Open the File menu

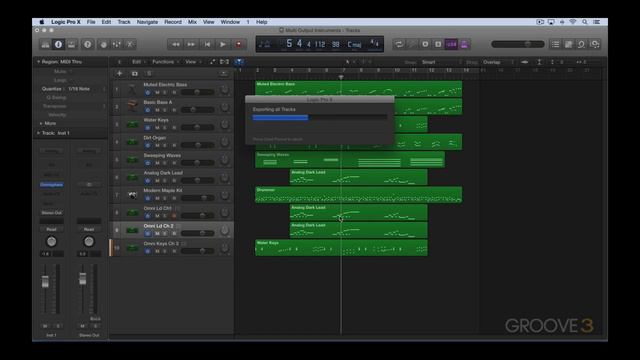click(91, 22)
